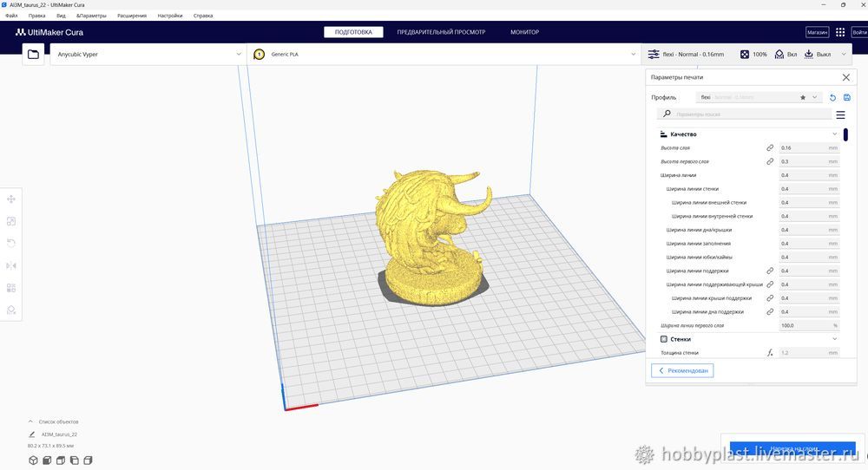Collapse the Список объектов list
The height and width of the screenshot is (470, 868).
[30, 422]
